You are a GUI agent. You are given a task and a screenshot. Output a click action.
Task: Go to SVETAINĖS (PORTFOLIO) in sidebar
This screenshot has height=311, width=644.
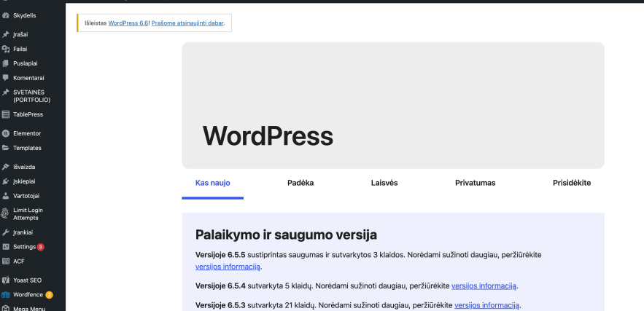click(x=33, y=96)
